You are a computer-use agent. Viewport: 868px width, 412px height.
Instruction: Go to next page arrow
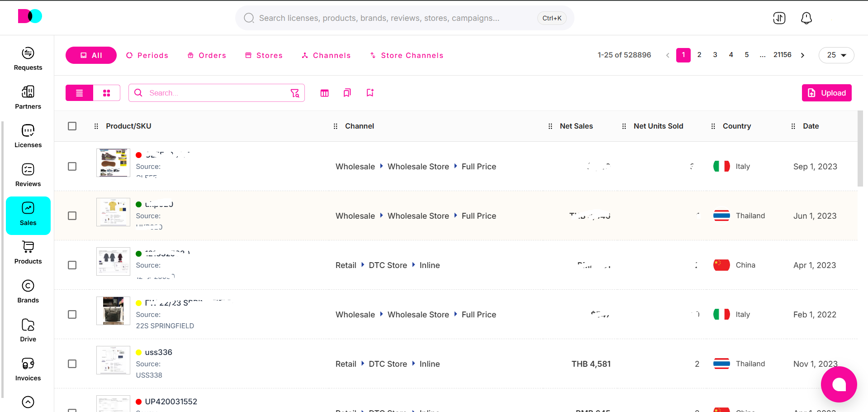[803, 55]
